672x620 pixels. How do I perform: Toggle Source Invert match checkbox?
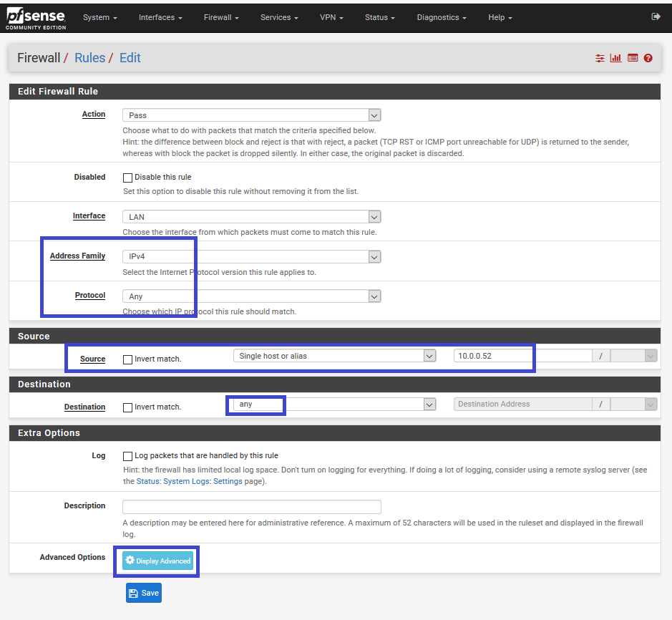(127, 359)
